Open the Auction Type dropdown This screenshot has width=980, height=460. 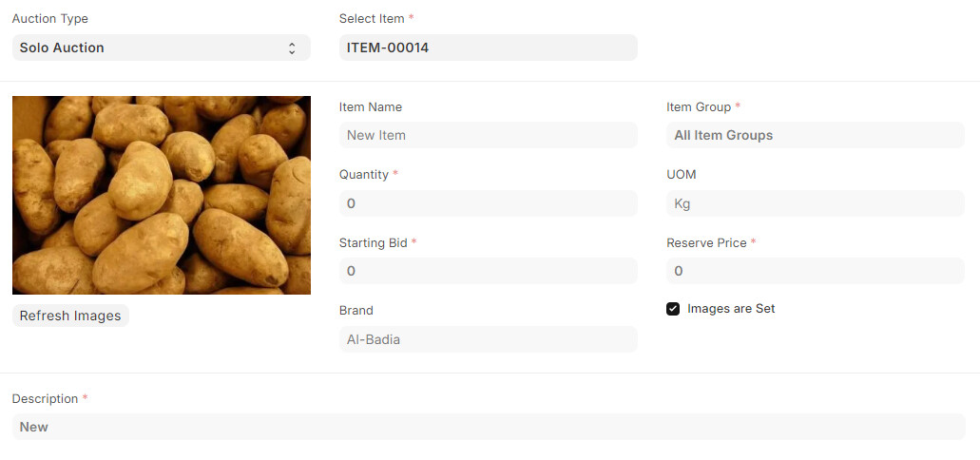(x=162, y=48)
